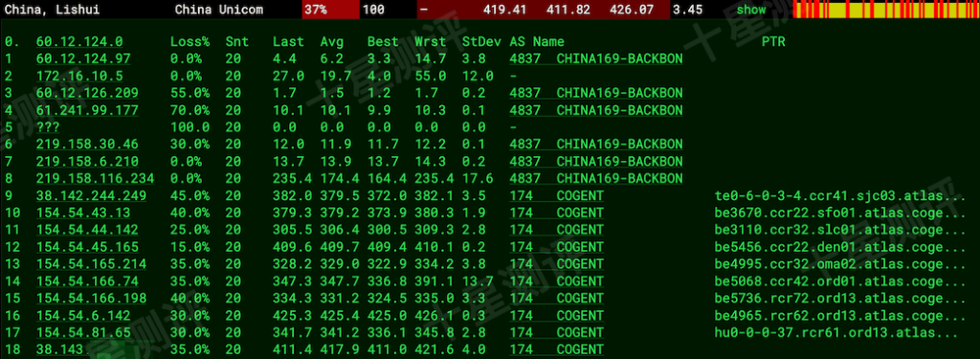Open IP 219.158.116.234 at hop 8
The height and width of the screenshot is (359, 980).
pyautogui.click(x=96, y=178)
